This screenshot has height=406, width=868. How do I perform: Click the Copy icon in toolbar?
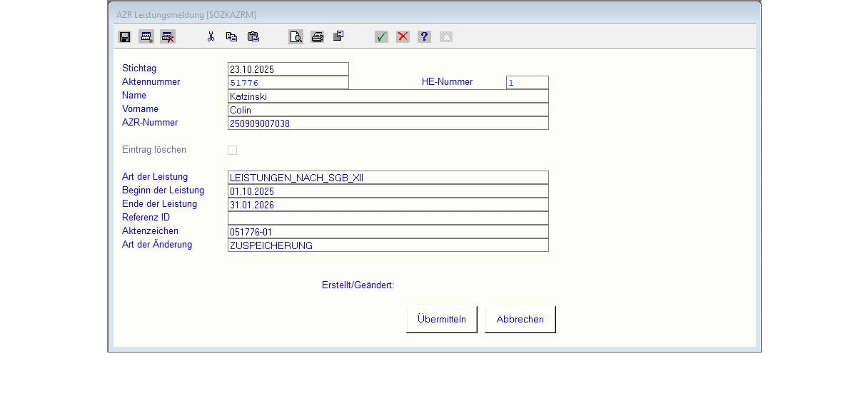click(232, 36)
